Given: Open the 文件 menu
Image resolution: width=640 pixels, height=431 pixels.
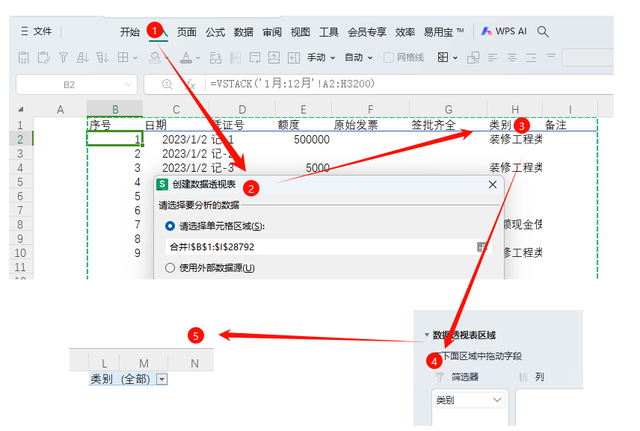Looking at the screenshot, I should coord(42,31).
